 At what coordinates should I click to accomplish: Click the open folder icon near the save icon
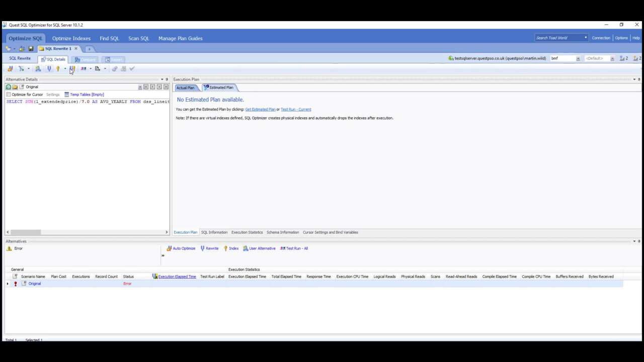[22, 49]
